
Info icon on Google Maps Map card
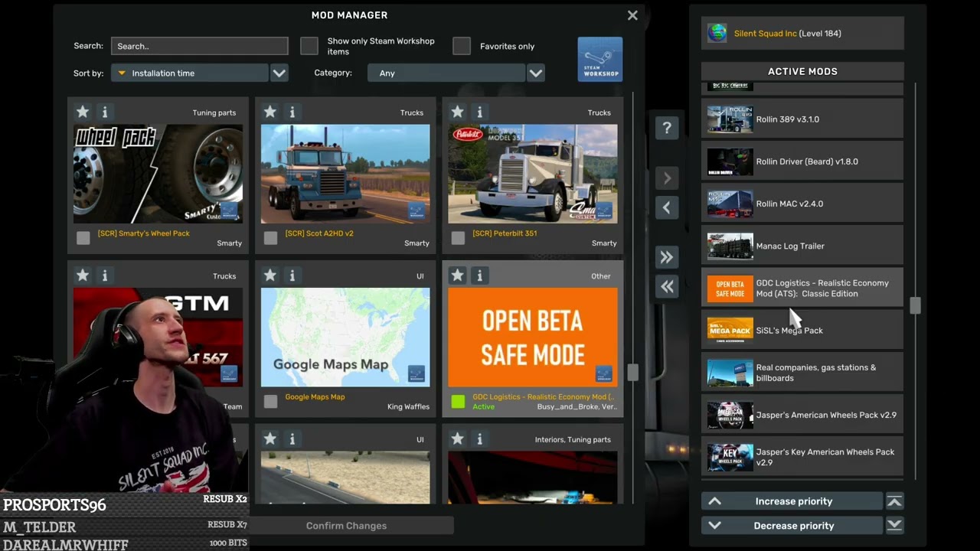(x=292, y=275)
